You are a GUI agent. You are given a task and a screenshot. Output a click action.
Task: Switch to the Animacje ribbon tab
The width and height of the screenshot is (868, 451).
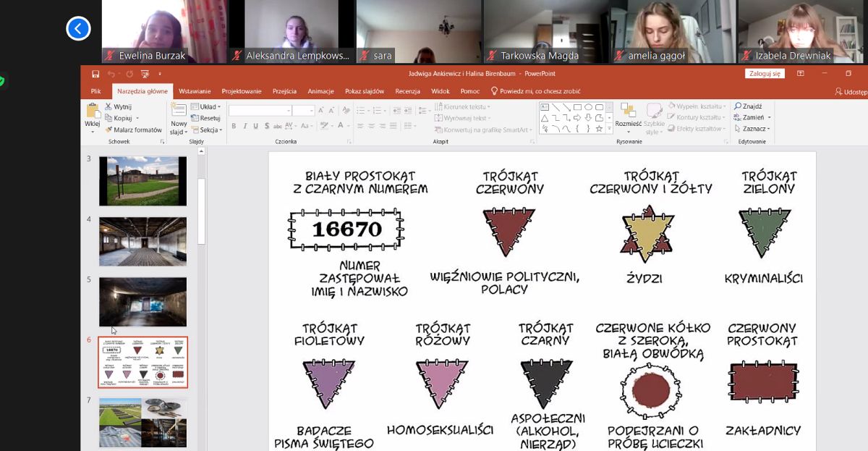[x=320, y=91]
